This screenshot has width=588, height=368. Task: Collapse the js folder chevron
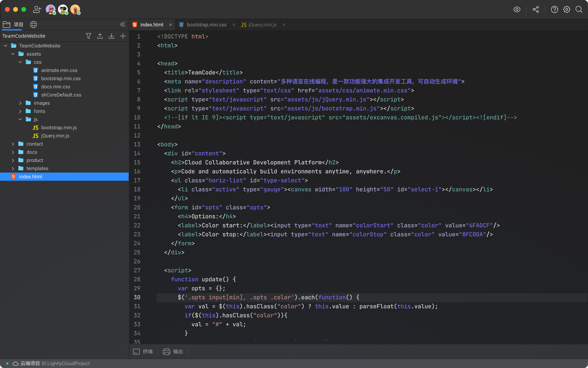click(x=20, y=119)
